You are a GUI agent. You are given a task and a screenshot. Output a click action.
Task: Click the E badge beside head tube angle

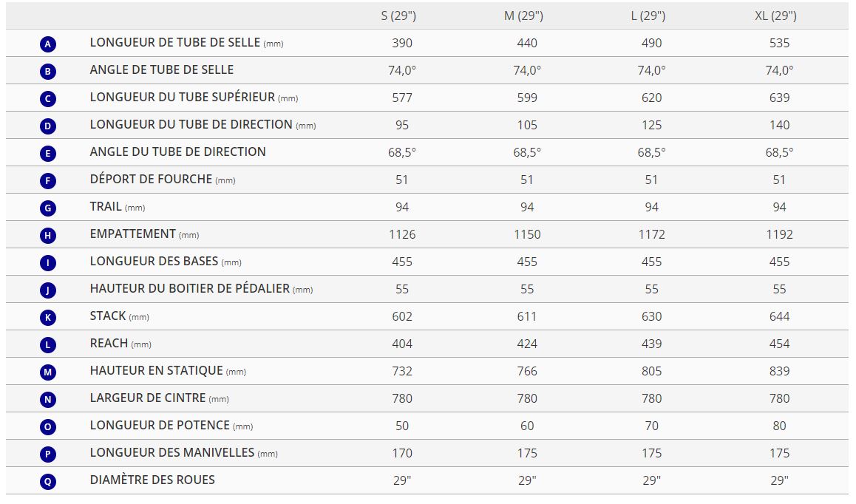48,154
